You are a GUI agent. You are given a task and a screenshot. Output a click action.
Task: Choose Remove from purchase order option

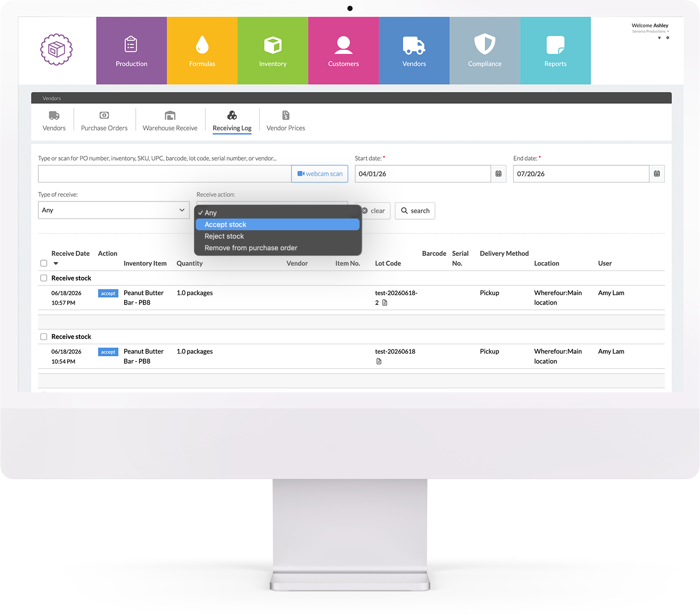pyautogui.click(x=278, y=248)
